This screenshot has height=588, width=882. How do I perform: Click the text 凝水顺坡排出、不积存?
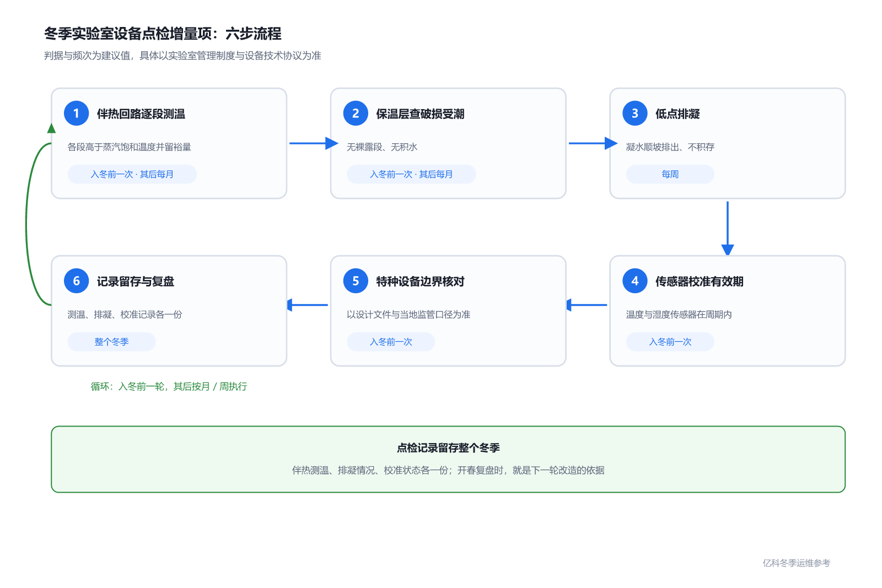pos(670,147)
